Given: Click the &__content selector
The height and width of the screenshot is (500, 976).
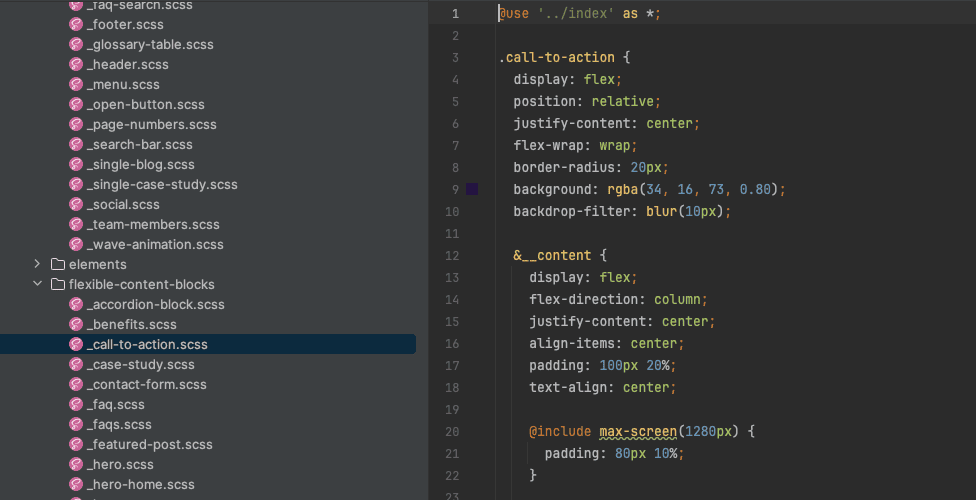Looking at the screenshot, I should [x=553, y=255].
